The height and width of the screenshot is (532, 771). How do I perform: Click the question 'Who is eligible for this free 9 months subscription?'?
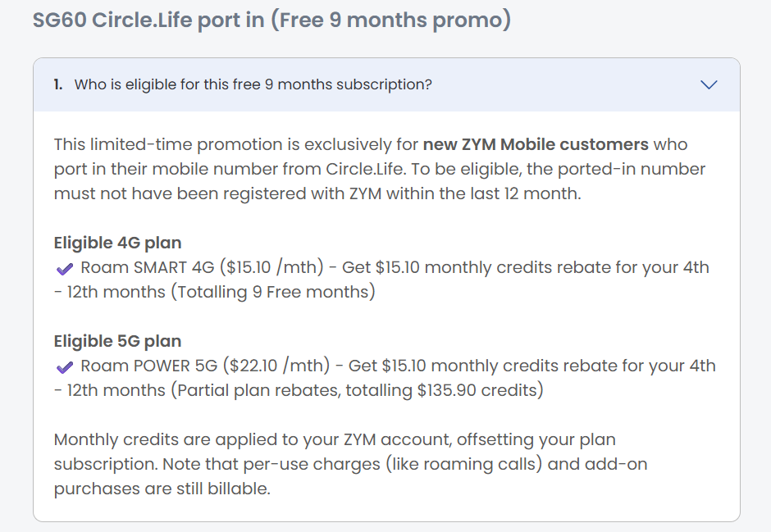point(253,84)
